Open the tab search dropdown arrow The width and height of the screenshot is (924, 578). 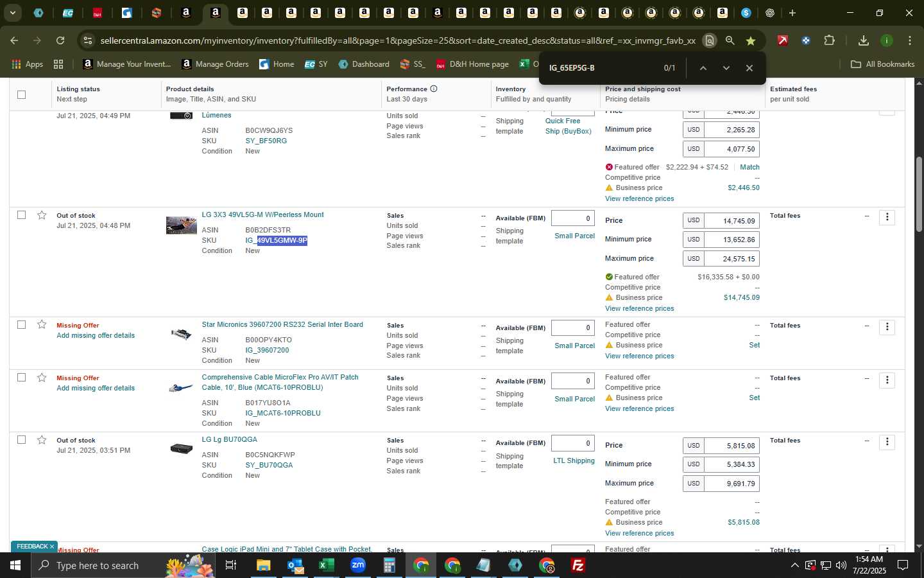tap(12, 13)
